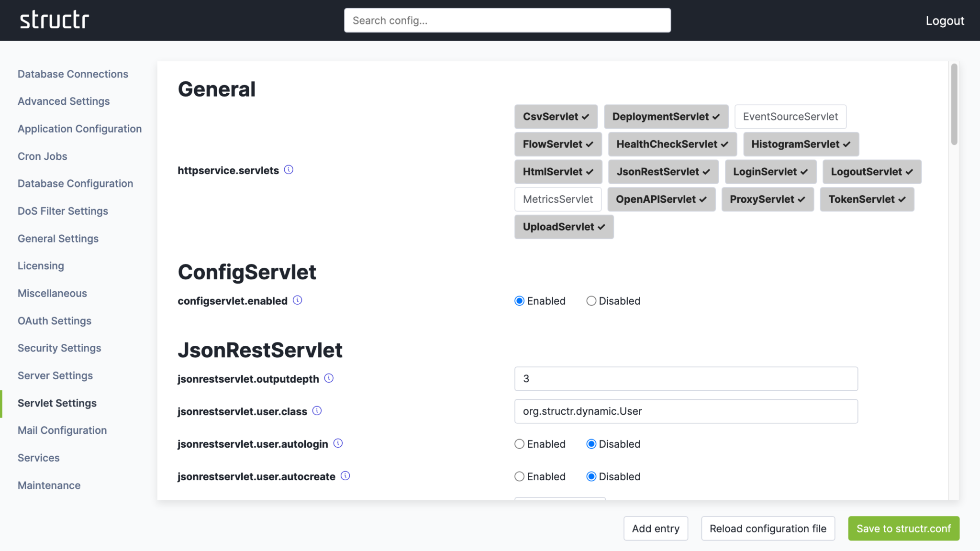Viewport: 980px width, 551px height.
Task: Click the settings panel vertical scrollbar
Action: tap(954, 104)
